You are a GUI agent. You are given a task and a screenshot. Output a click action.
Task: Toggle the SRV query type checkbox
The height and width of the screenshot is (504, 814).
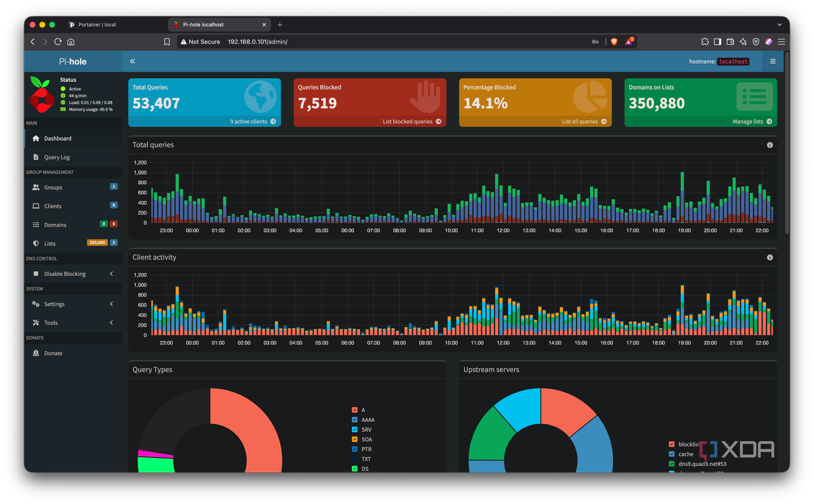[x=354, y=430]
